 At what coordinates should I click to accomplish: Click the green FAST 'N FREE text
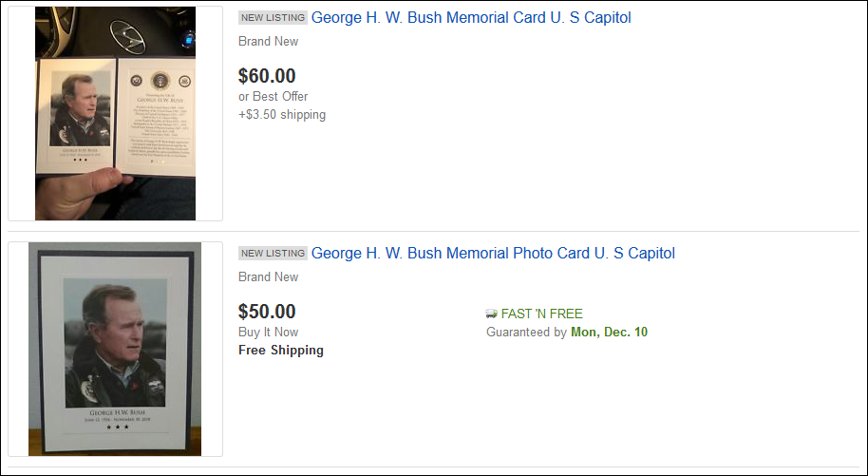point(542,314)
